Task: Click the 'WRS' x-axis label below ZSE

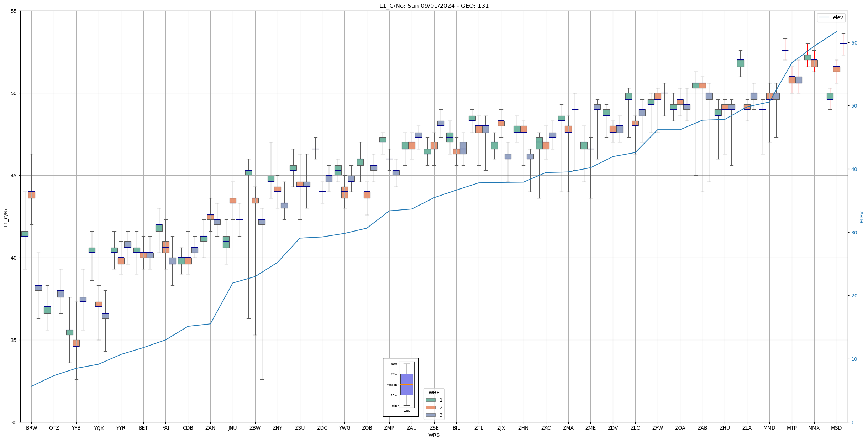Action: click(434, 435)
